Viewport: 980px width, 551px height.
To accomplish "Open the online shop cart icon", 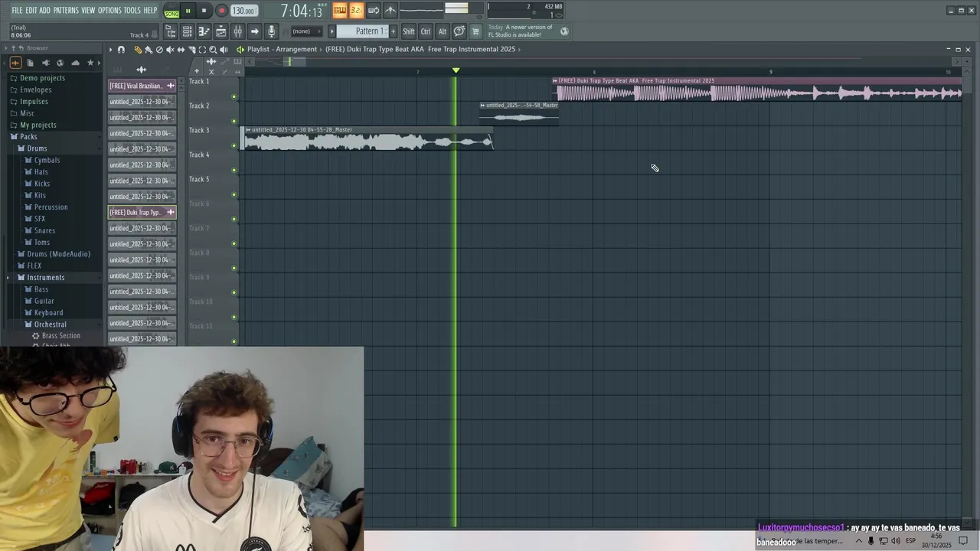I will click(x=475, y=31).
